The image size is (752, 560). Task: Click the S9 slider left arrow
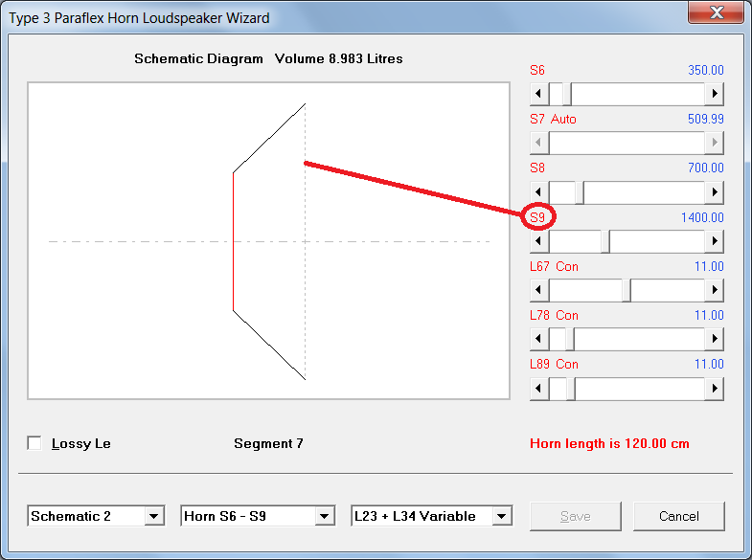(x=539, y=241)
